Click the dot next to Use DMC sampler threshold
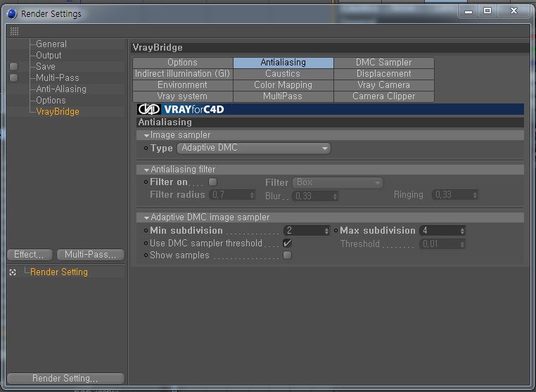 point(146,244)
